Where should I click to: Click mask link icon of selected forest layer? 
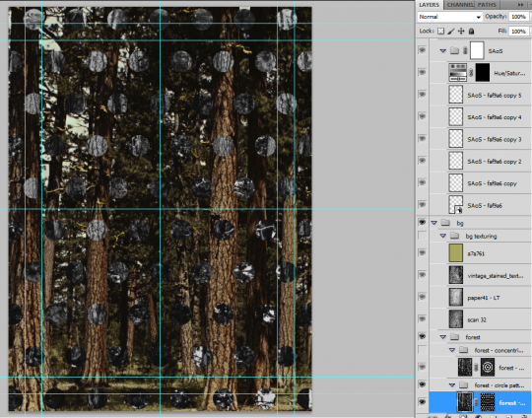(x=476, y=403)
